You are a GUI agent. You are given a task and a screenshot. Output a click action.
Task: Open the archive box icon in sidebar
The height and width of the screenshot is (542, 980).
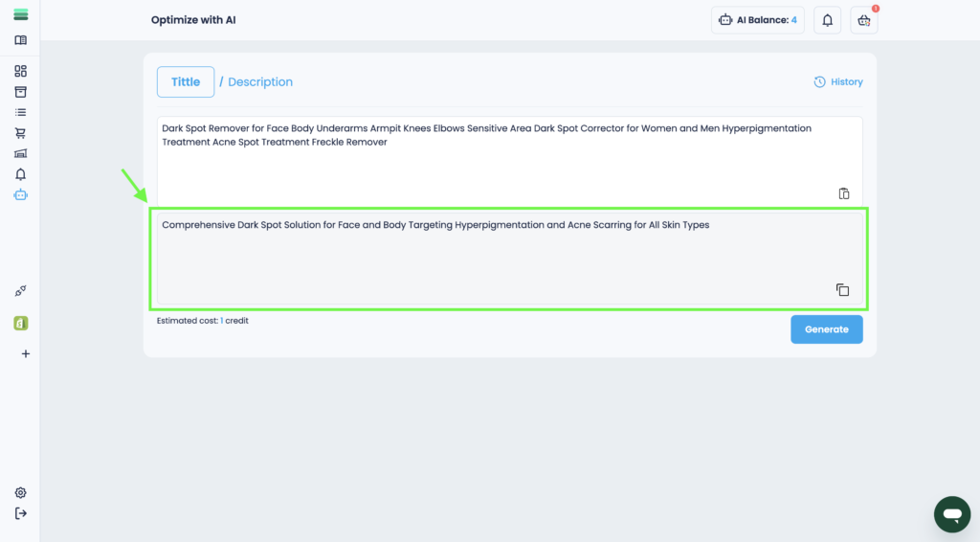(x=20, y=92)
